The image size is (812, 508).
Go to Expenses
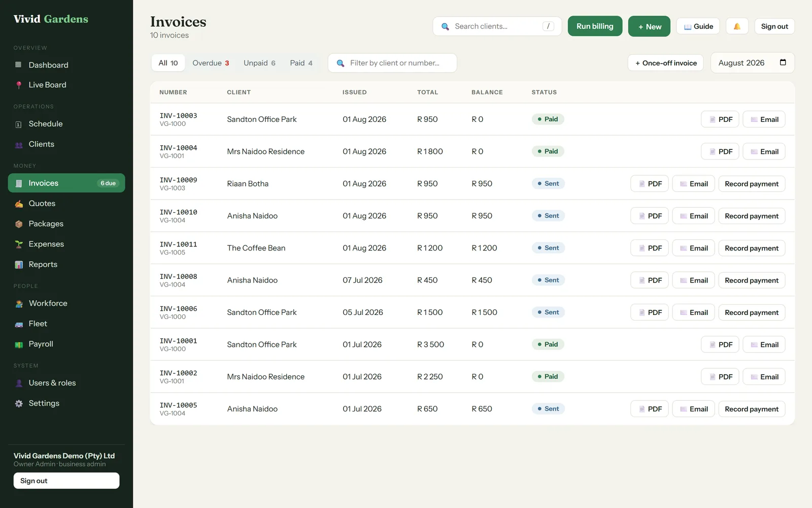(66, 244)
